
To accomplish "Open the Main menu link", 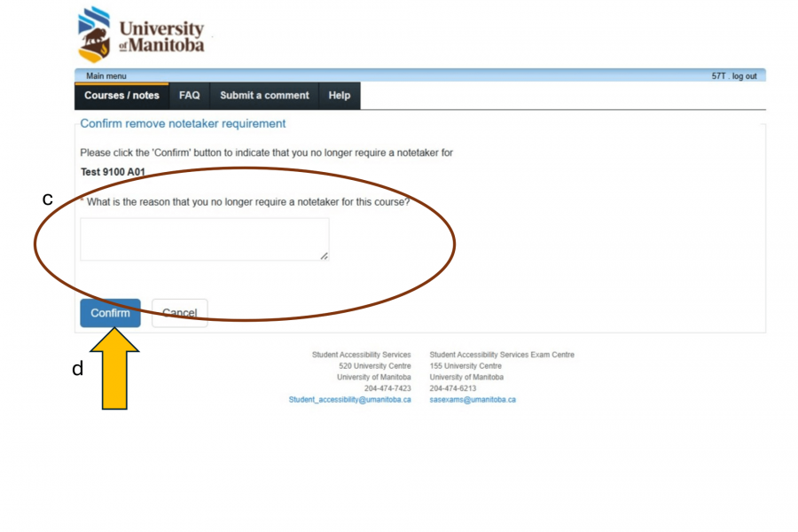I will coord(106,76).
